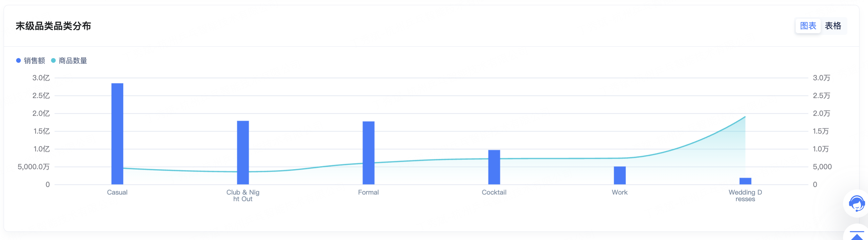Click the Club & Night Out bar
The image size is (868, 240).
[242, 152]
